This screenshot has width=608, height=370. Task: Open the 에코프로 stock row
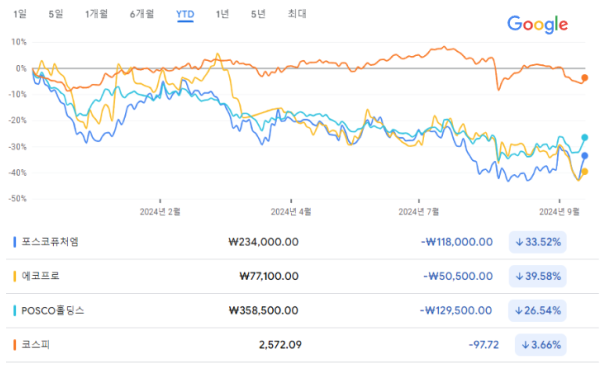[x=302, y=276]
